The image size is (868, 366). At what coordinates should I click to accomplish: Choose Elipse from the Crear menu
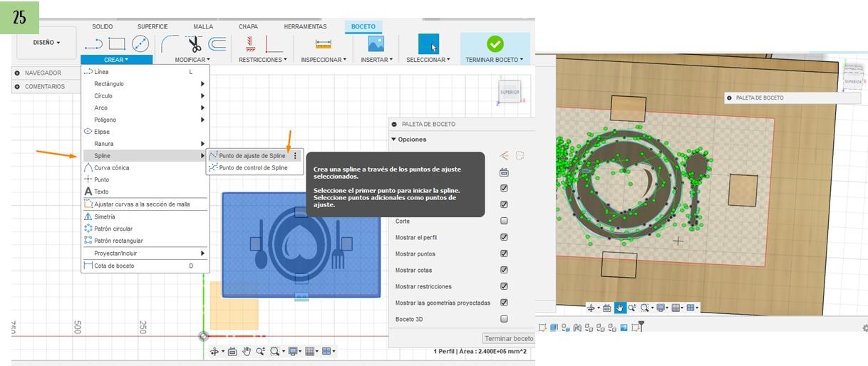(x=145, y=131)
